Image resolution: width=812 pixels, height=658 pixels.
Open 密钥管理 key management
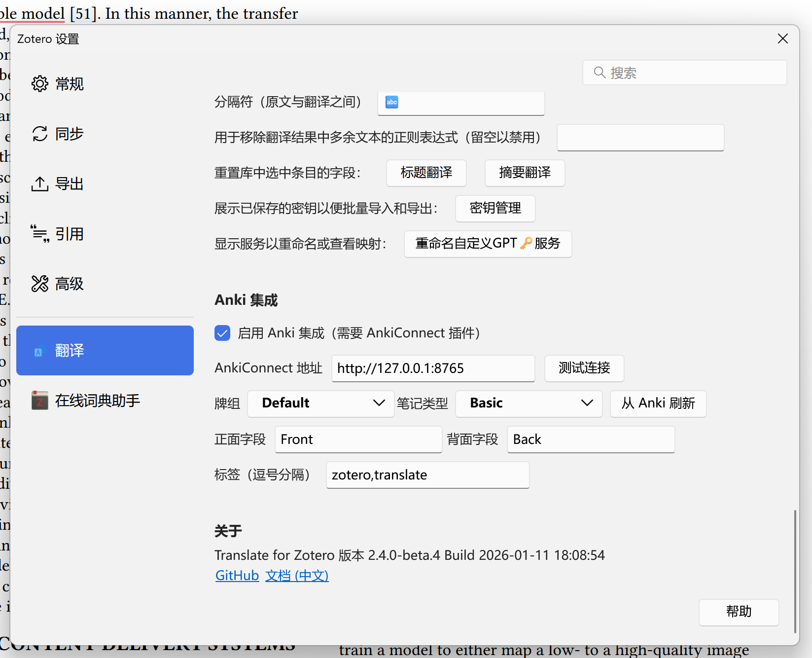coord(495,208)
